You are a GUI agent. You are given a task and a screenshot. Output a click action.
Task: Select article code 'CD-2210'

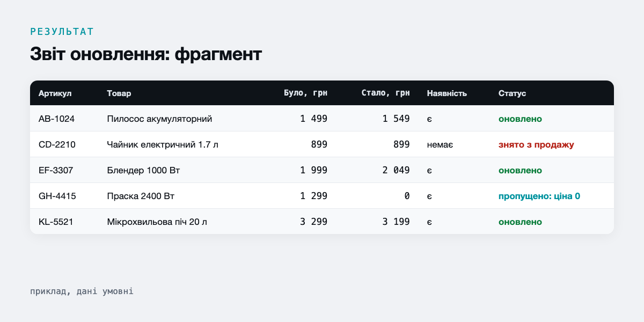point(57,144)
